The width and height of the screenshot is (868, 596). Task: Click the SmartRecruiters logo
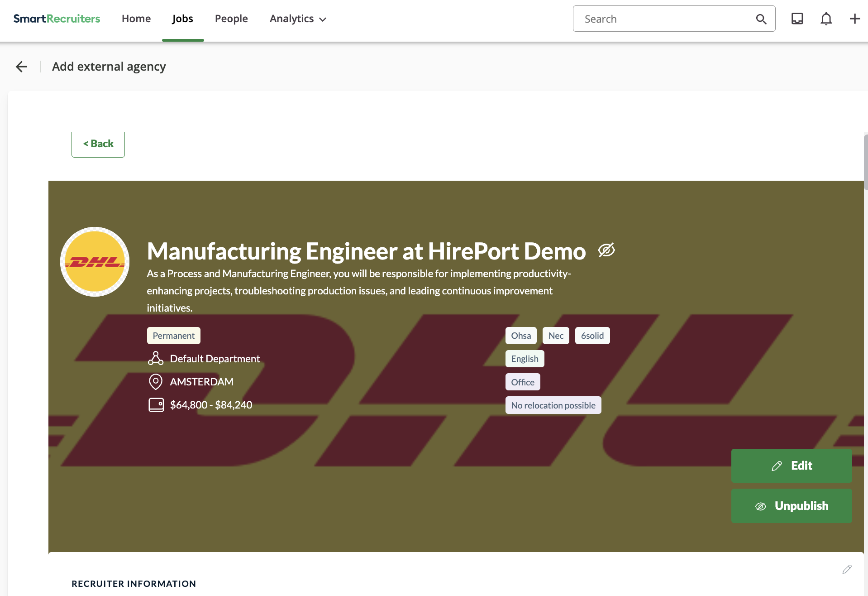pos(57,19)
